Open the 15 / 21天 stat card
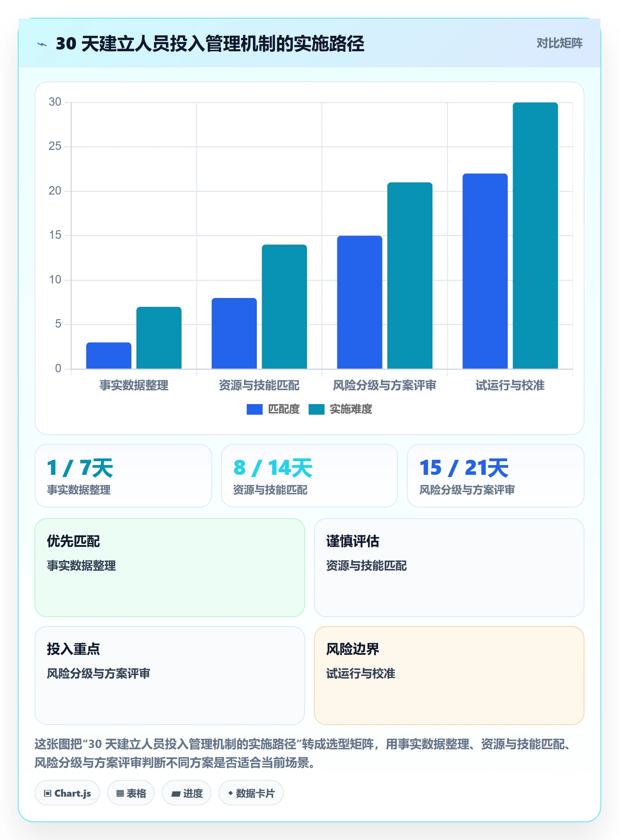Screen dimensions: 619x840 click(x=496, y=476)
